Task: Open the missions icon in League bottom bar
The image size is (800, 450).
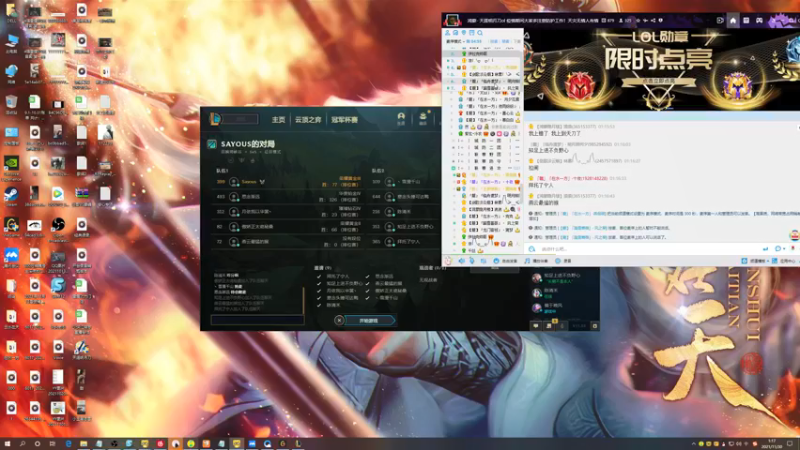Action: click(x=549, y=326)
